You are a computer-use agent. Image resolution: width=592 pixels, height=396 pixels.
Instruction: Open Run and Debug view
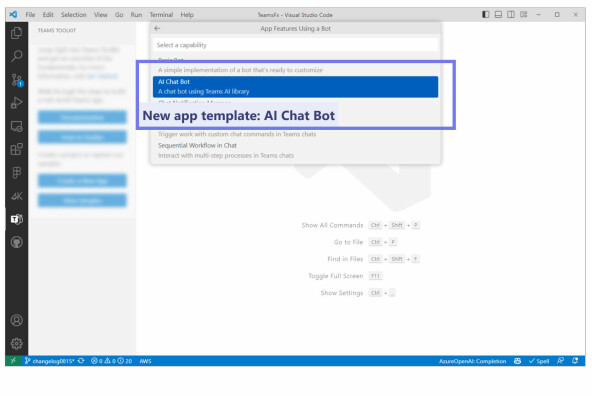point(16,103)
